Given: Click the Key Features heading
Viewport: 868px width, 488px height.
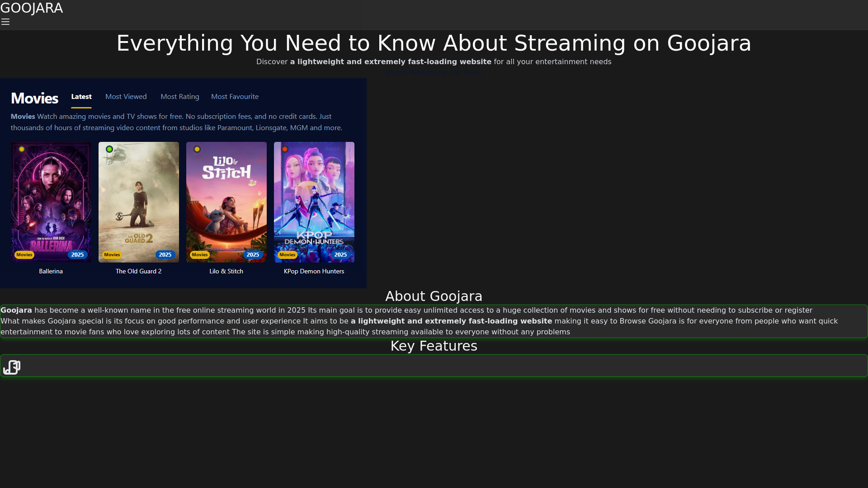Looking at the screenshot, I should (434, 346).
